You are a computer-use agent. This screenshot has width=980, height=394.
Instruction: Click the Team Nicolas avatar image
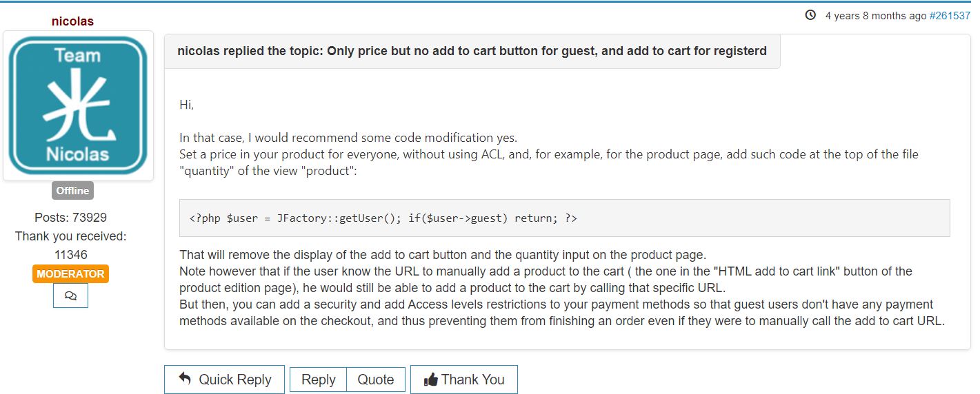click(78, 105)
